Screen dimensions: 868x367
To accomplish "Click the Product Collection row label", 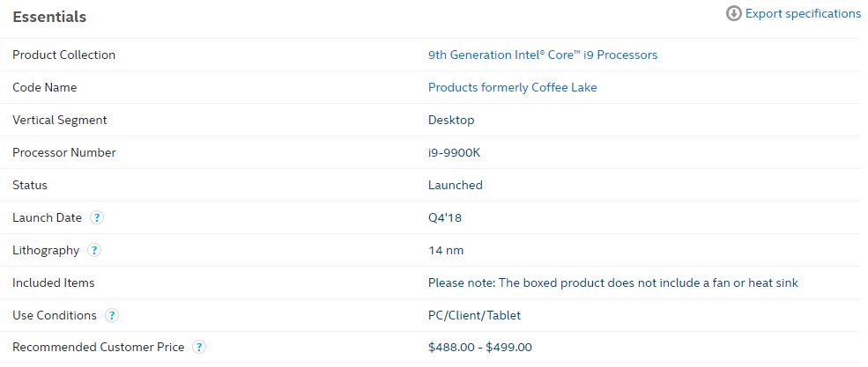I will pyautogui.click(x=63, y=55).
